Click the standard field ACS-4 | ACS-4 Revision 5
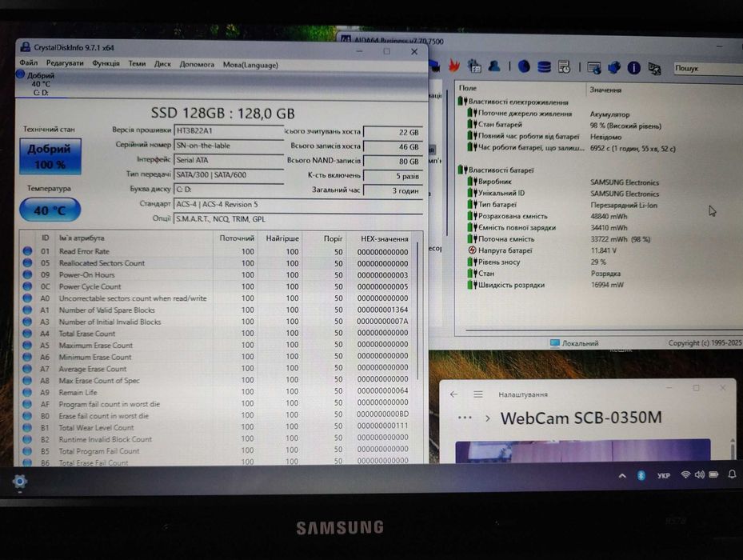Screen dimensions: 743x560 pos(298,204)
